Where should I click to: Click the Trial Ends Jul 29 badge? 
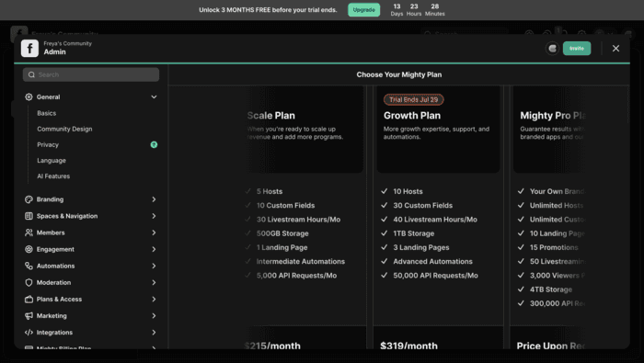(414, 99)
